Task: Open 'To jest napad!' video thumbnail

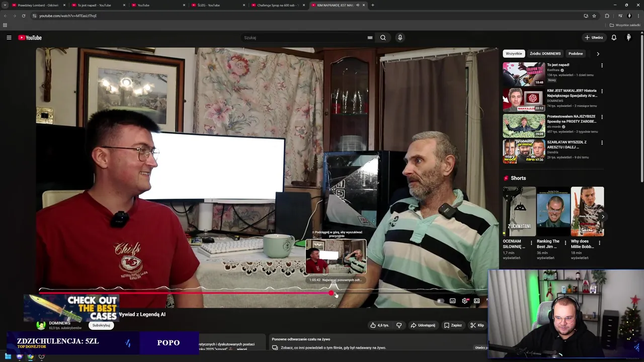Action: click(524, 74)
